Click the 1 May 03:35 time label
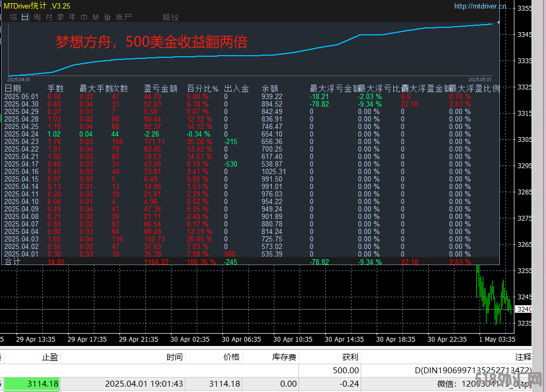Image resolution: width=546 pixels, height=392 pixels. point(497,339)
